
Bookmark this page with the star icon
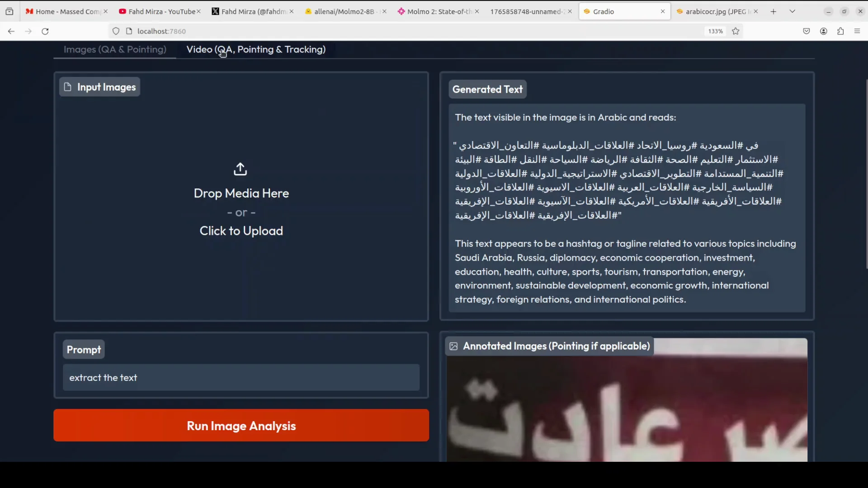pyautogui.click(x=736, y=31)
